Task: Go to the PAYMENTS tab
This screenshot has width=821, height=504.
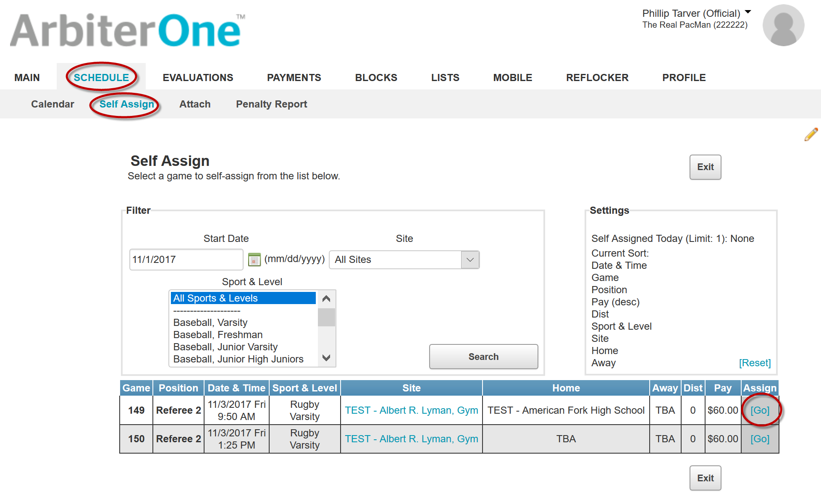Action: tap(294, 78)
